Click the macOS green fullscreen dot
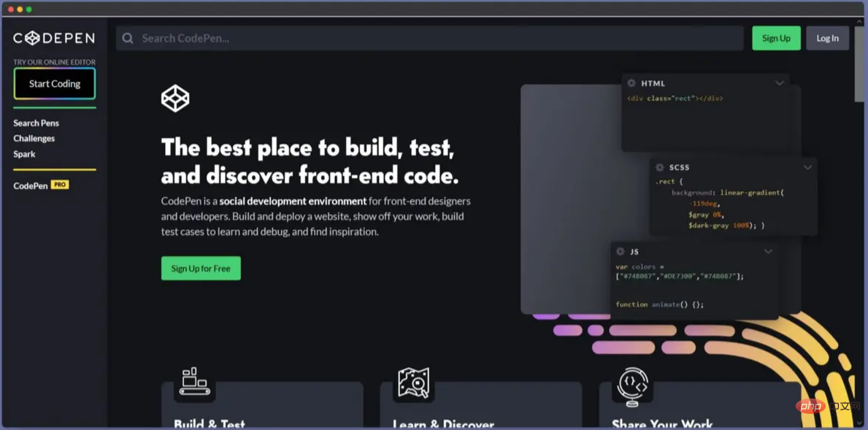Image resolution: width=868 pixels, height=430 pixels. (x=28, y=9)
